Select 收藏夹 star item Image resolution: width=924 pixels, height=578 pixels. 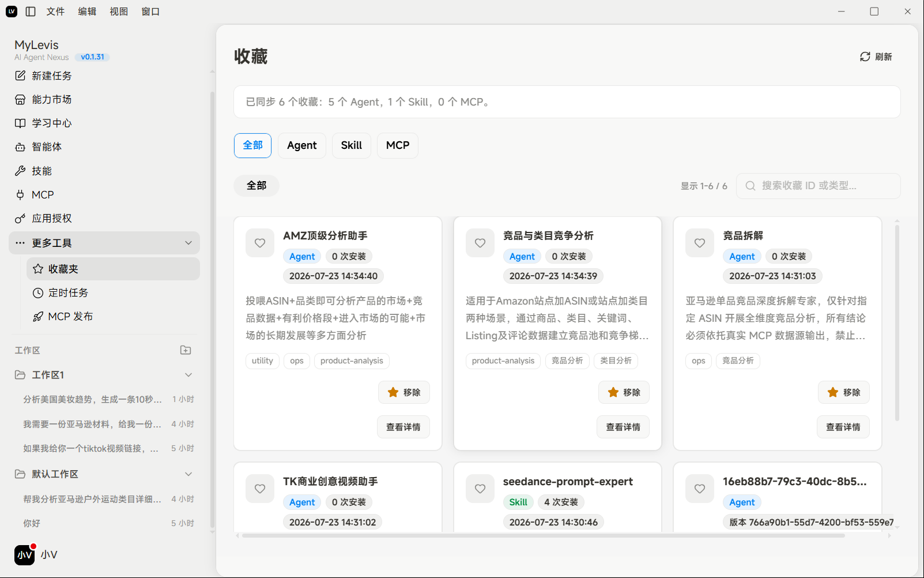click(113, 269)
